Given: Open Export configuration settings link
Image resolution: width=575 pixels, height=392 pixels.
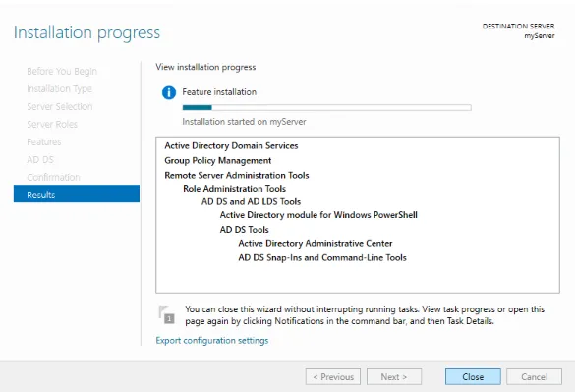Looking at the screenshot, I should click(x=212, y=340).
